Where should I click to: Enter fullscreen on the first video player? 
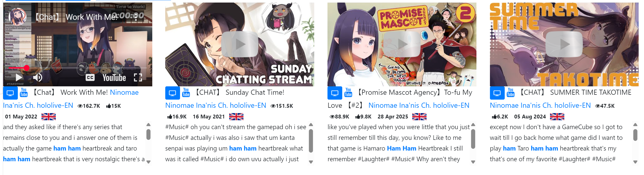pyautogui.click(x=138, y=77)
